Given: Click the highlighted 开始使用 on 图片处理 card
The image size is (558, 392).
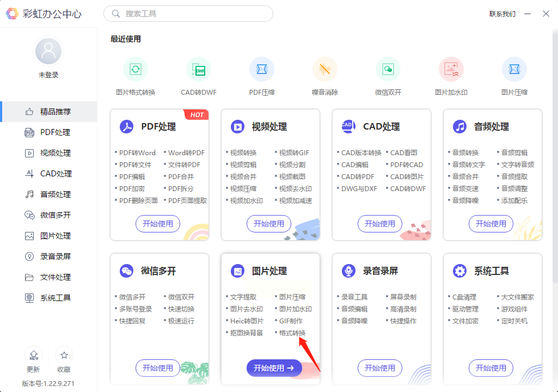Looking at the screenshot, I should [274, 368].
